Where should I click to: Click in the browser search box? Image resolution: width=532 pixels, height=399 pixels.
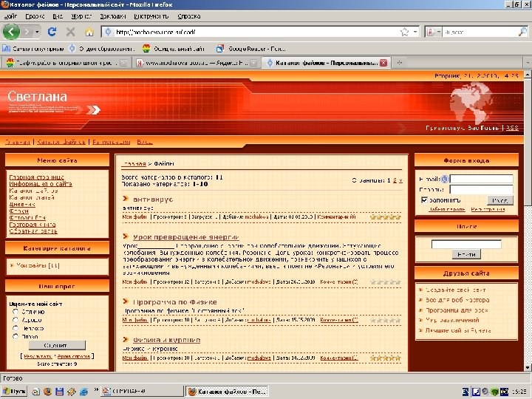point(480,32)
